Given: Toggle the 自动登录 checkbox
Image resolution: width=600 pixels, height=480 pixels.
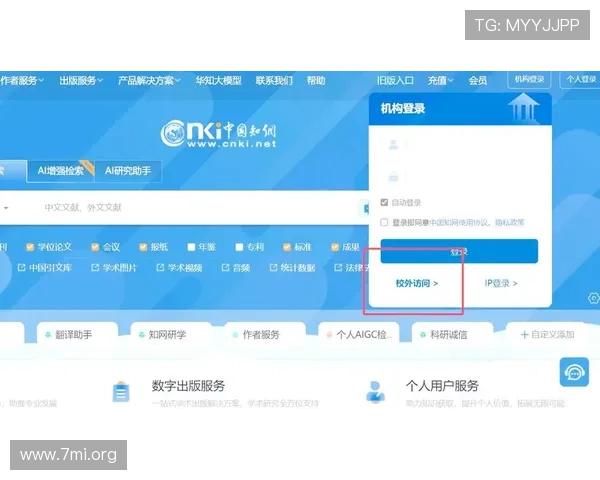Looking at the screenshot, I should 384,202.
